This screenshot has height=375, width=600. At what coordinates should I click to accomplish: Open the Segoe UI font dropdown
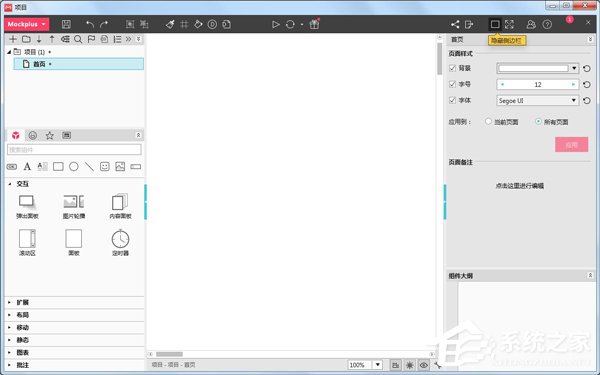tap(537, 100)
